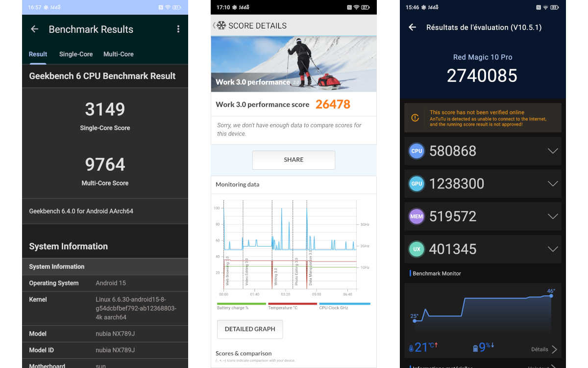Tap the multi-core score 9764
The image size is (588, 368).
[x=105, y=164]
